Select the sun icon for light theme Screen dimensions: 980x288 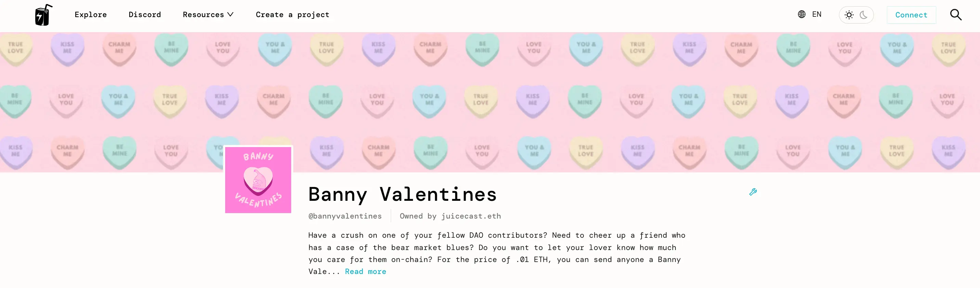pos(849,15)
